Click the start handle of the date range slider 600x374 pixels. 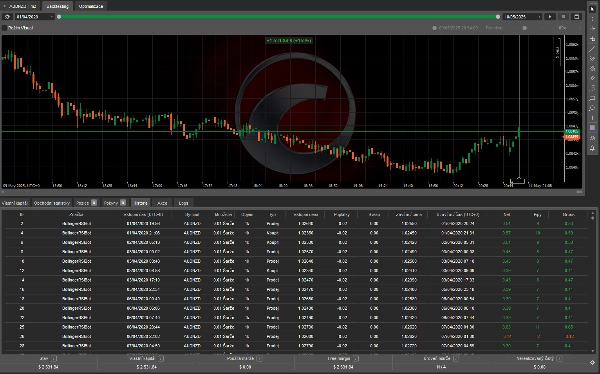point(59,17)
